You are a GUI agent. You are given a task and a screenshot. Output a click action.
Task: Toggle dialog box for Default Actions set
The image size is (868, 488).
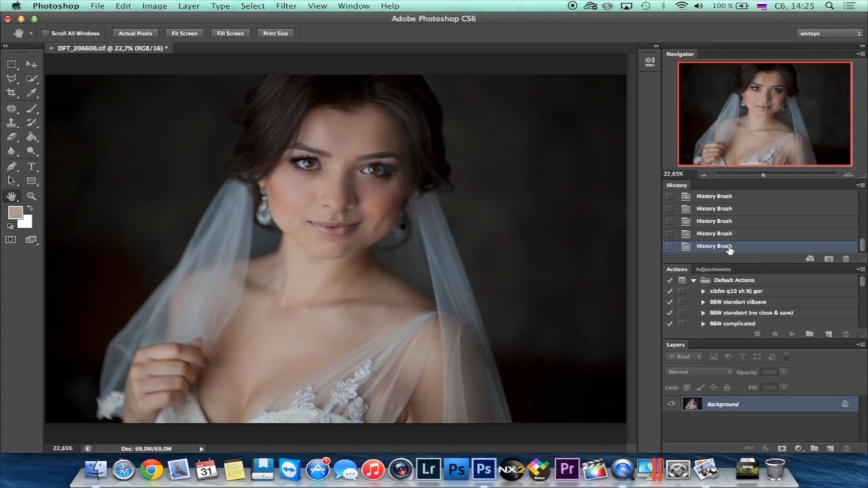click(682, 280)
